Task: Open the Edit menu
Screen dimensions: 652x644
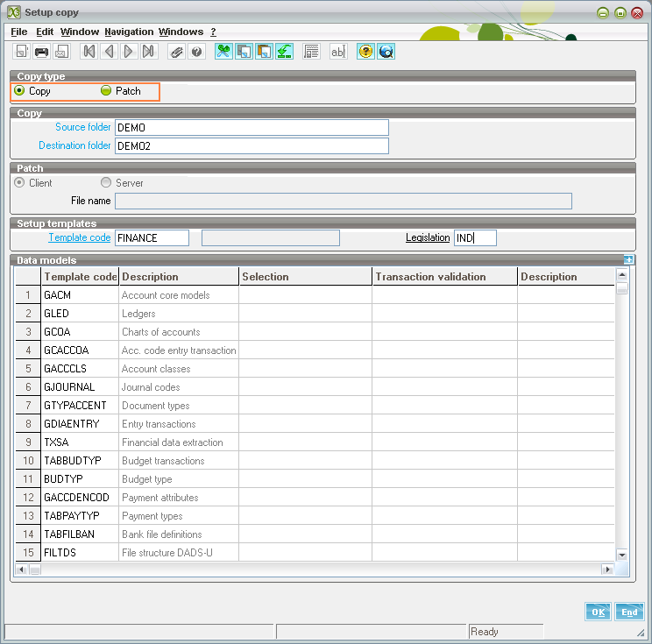Action: click(x=45, y=32)
